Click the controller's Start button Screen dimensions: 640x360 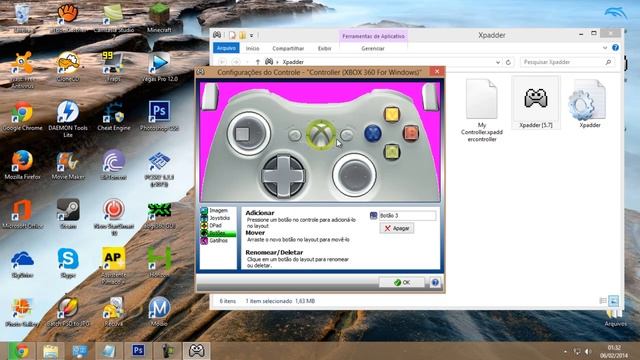coord(347,135)
